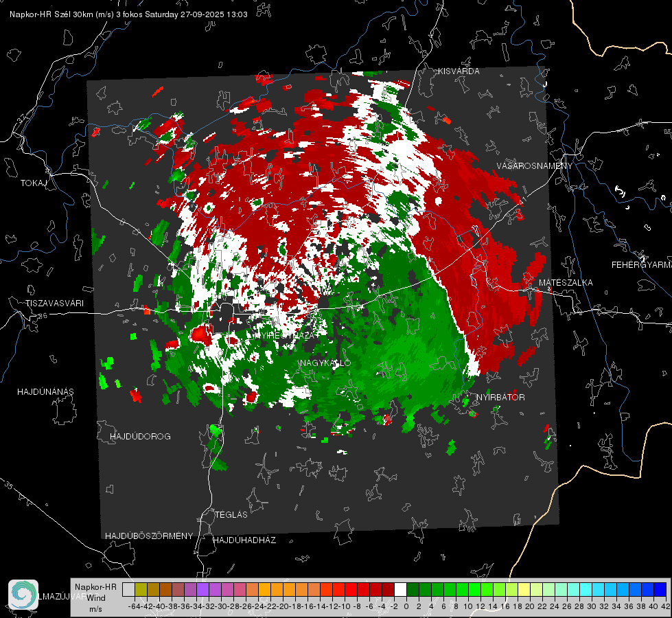Select the VÁSÁROSNAMÉNY label on the map
This screenshot has height=618, width=672.
click(x=535, y=166)
